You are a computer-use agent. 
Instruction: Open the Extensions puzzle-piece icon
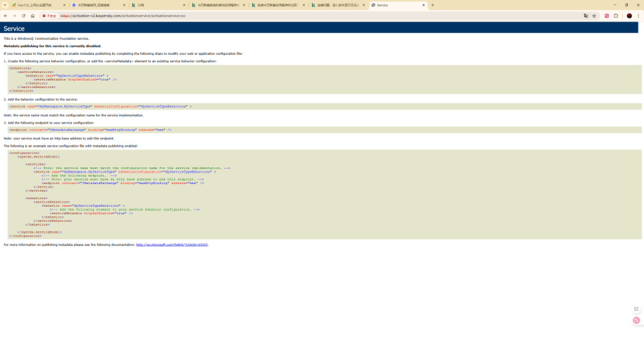point(616,16)
